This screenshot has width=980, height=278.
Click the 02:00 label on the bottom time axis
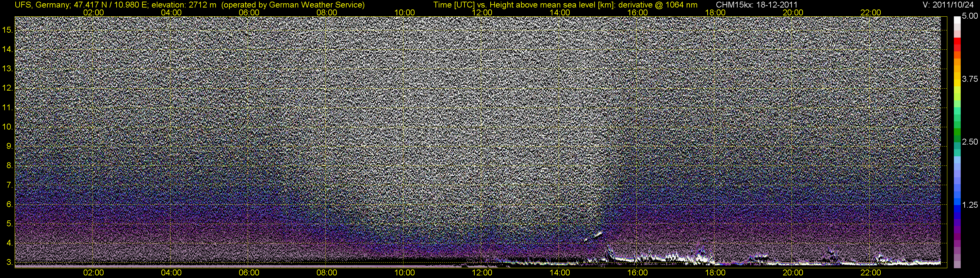coord(93,273)
